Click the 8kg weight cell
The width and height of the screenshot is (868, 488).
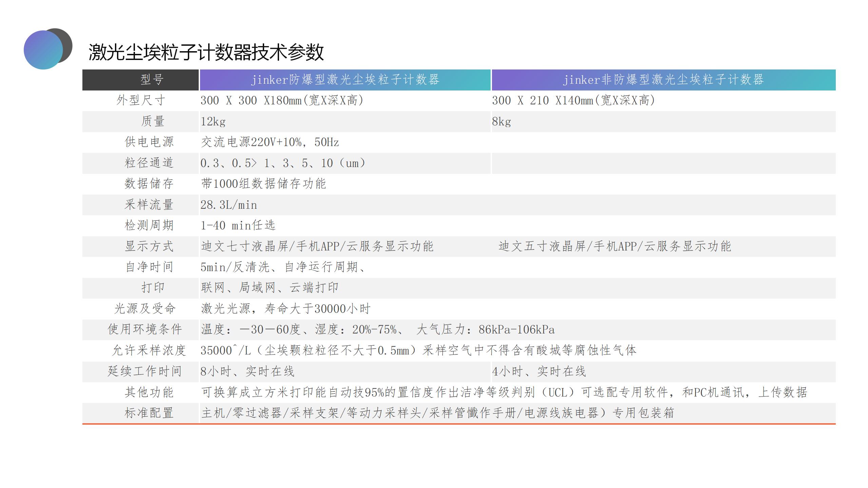[501, 122]
